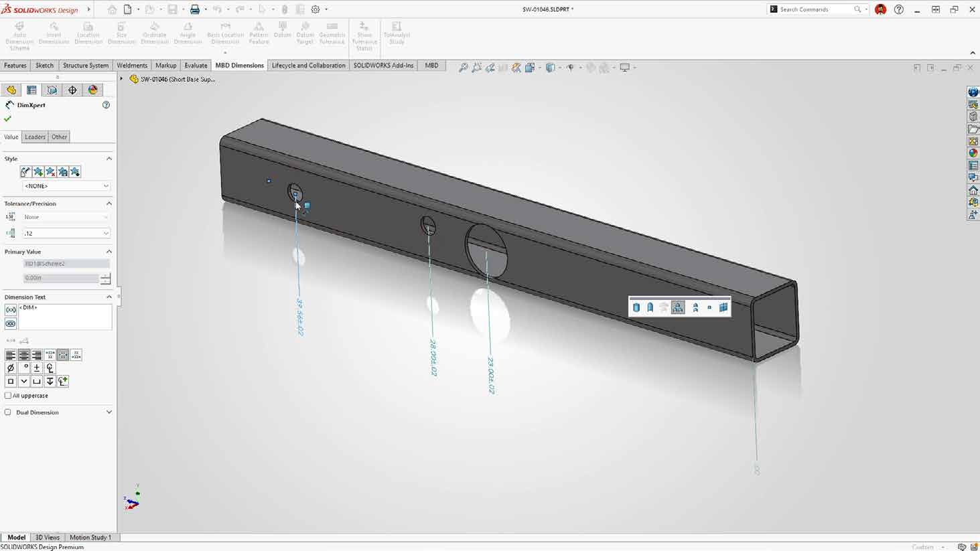Enable the Dual Dimension checkbox
Screen dimensions: 980x551
(x=8, y=412)
